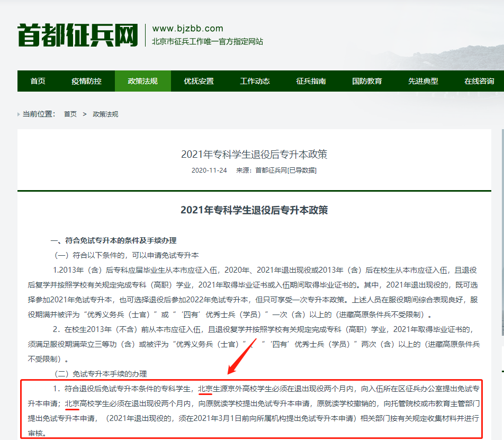Viewport: 504px width, 440px height.
Task: Switch to the 工作动态 section
Action: click(x=255, y=81)
